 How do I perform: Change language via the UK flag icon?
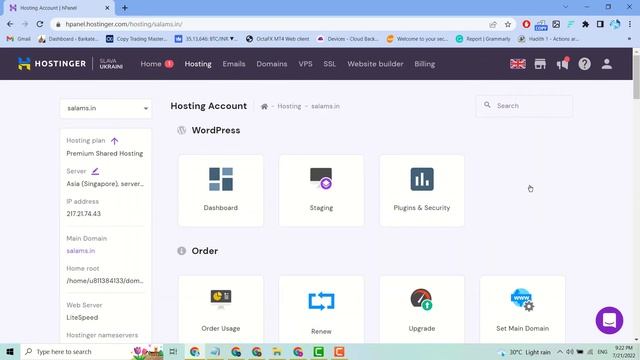click(x=518, y=64)
